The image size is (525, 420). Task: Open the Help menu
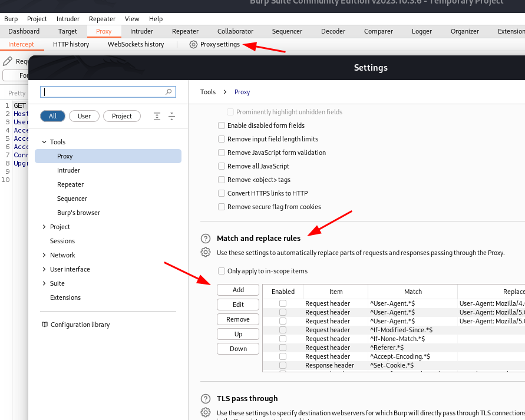(156, 19)
